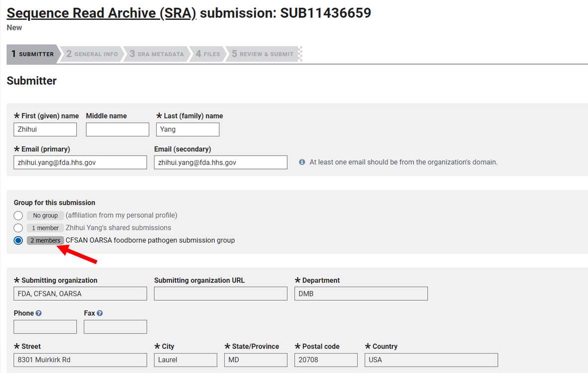Image resolution: width=588 pixels, height=373 pixels.
Task: Click the email domain info icon
Action: pos(302,162)
